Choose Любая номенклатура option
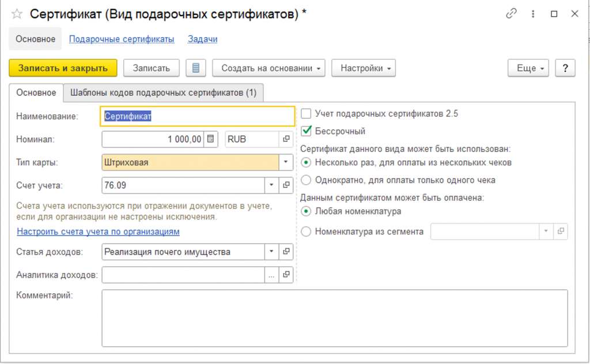590x364 pixels. [307, 211]
